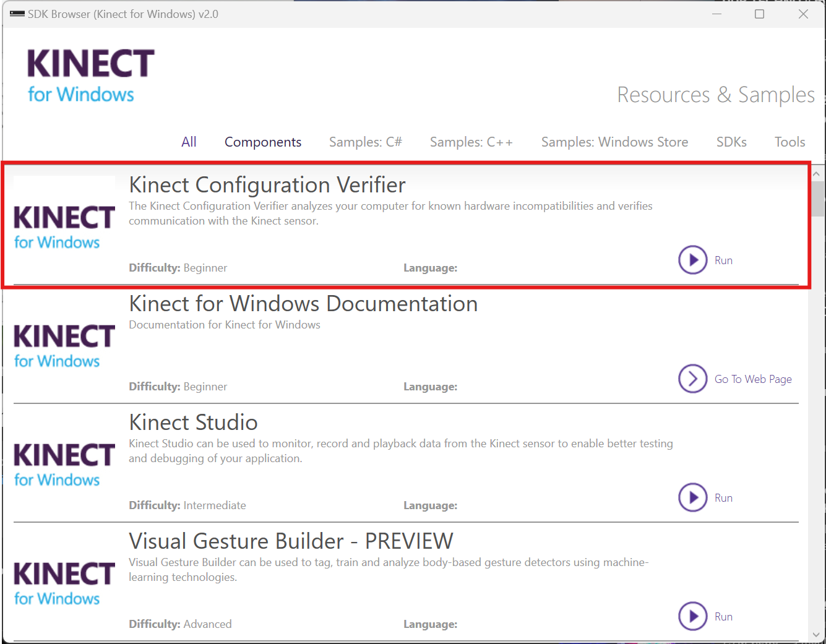Click the SDK Browser title bar app icon
826x644 pixels.
[17, 14]
